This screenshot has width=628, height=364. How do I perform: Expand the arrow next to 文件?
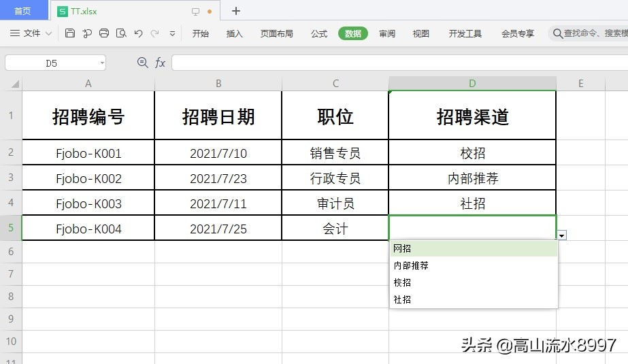pyautogui.click(x=48, y=33)
